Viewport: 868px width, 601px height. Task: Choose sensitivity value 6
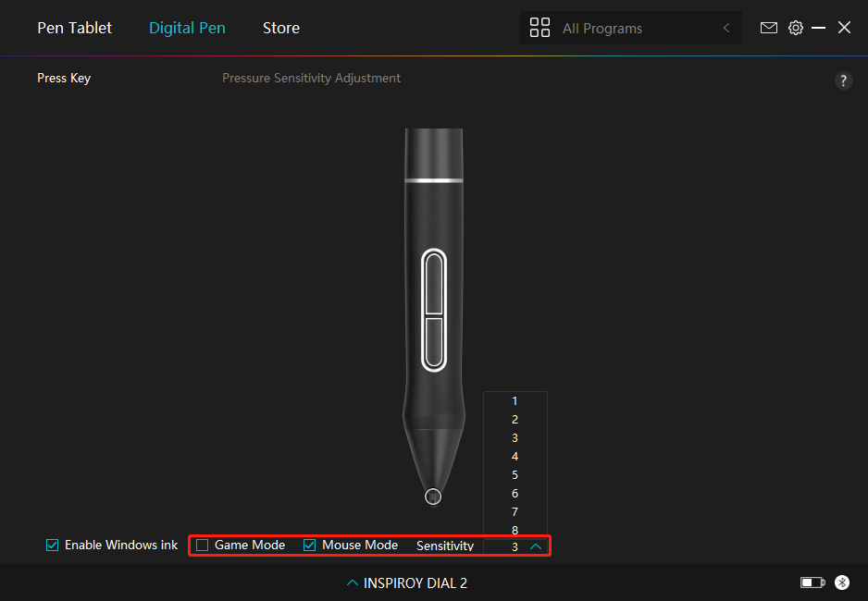(515, 493)
